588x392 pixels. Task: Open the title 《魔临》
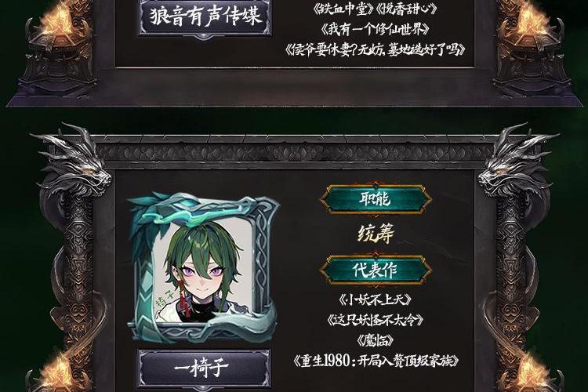[x=376, y=339]
